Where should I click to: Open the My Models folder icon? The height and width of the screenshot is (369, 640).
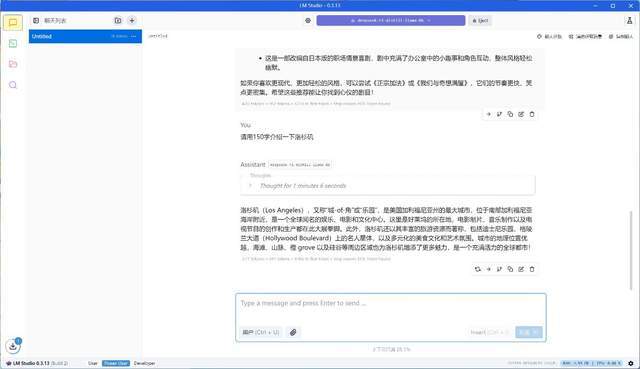[13, 64]
